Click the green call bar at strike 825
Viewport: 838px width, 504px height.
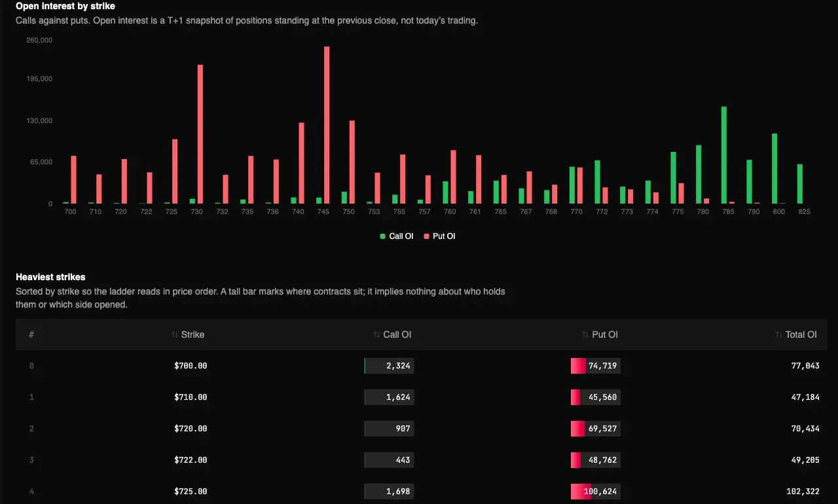(x=800, y=184)
